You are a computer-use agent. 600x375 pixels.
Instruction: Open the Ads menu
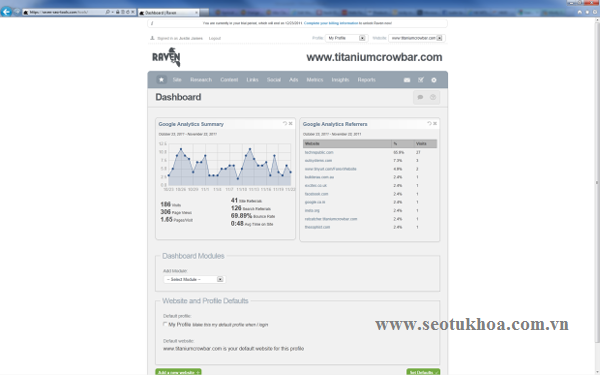(x=293, y=80)
